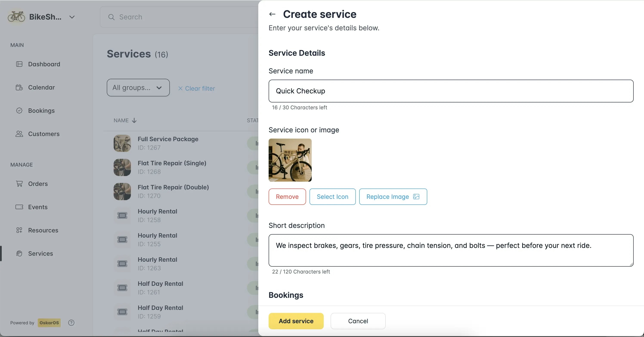Click the BikeShop bicycle logo
Viewport: 644px width, 337px height.
[x=16, y=17]
